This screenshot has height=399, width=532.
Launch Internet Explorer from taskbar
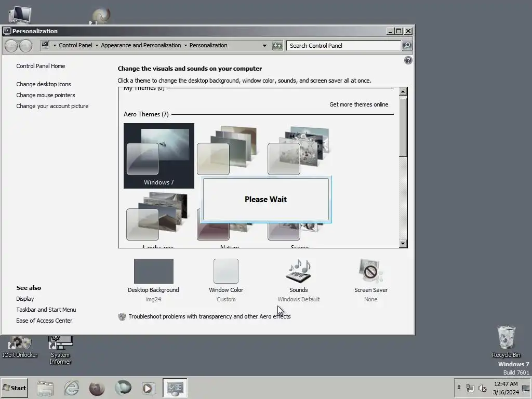pos(72,388)
